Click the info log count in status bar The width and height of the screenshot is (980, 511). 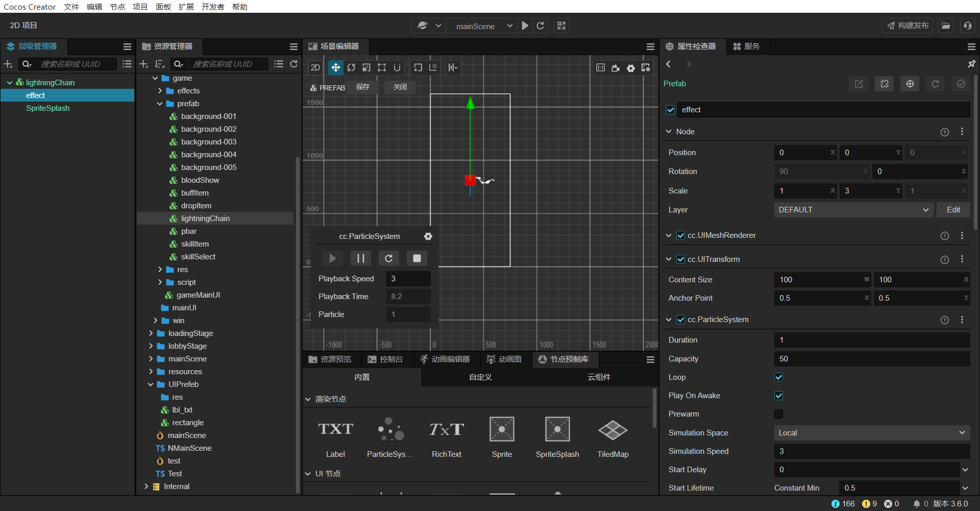coord(843,504)
